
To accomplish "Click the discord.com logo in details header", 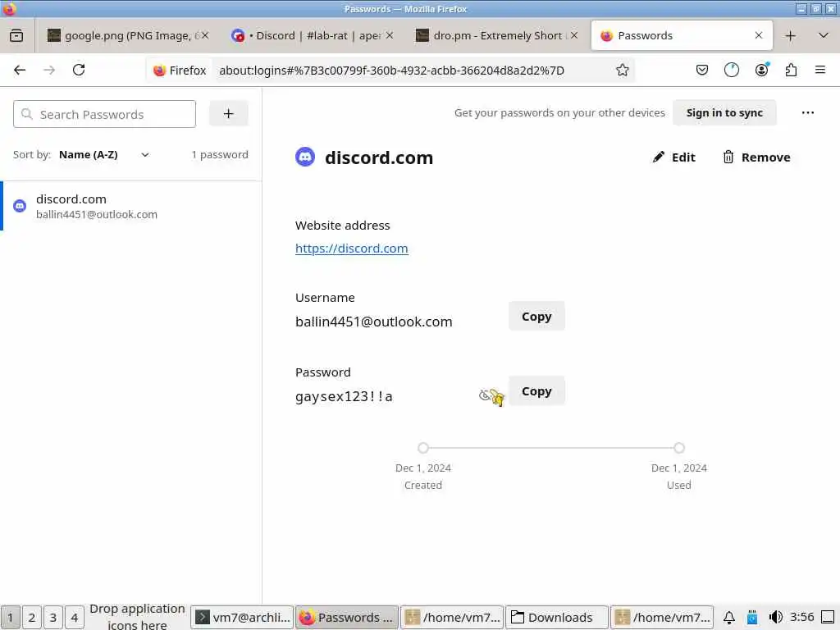I will 305,157.
